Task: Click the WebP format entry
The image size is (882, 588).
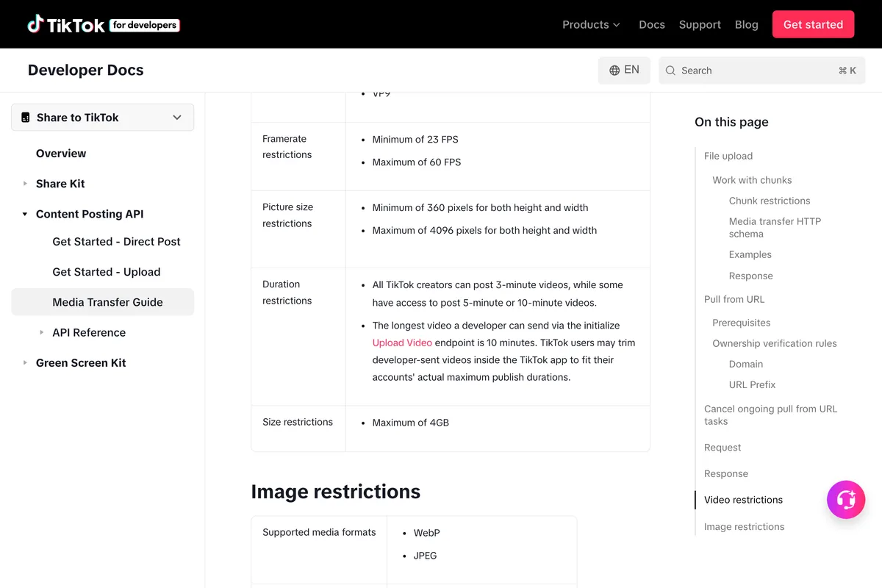Action: 427,533
